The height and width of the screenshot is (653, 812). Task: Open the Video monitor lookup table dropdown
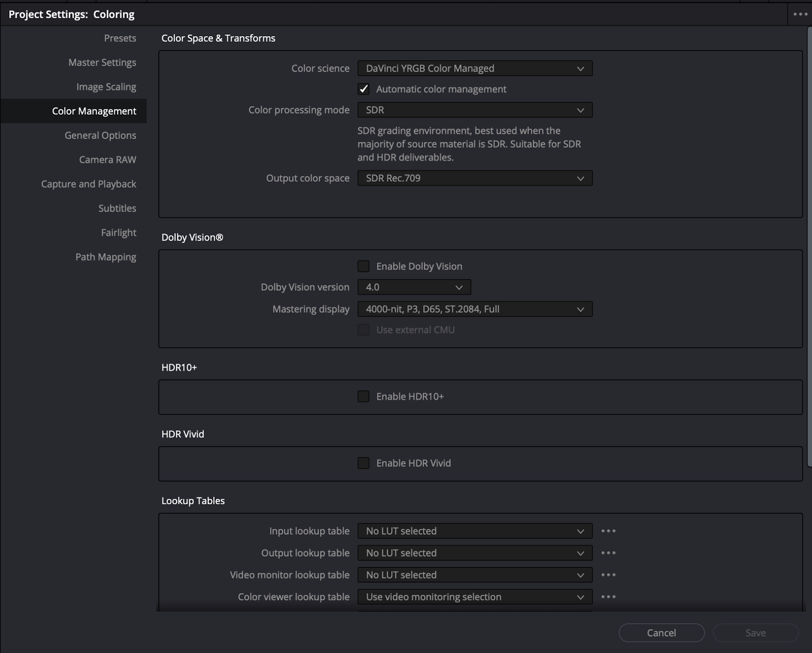475,575
